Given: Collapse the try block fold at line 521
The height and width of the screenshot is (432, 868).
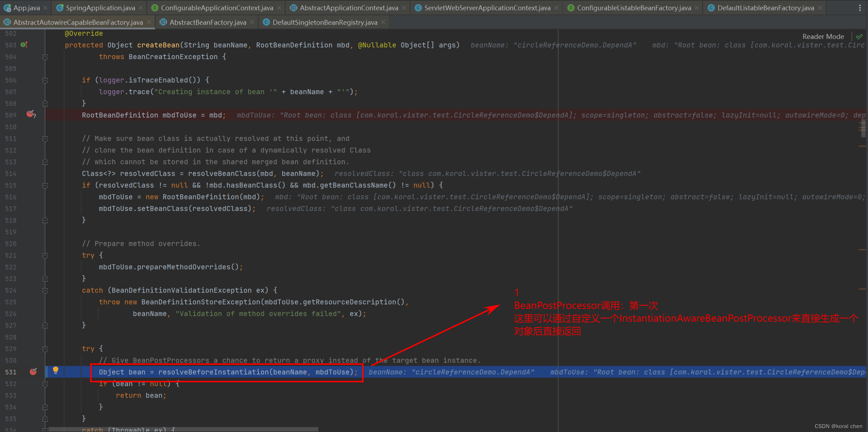Looking at the screenshot, I should (x=45, y=255).
